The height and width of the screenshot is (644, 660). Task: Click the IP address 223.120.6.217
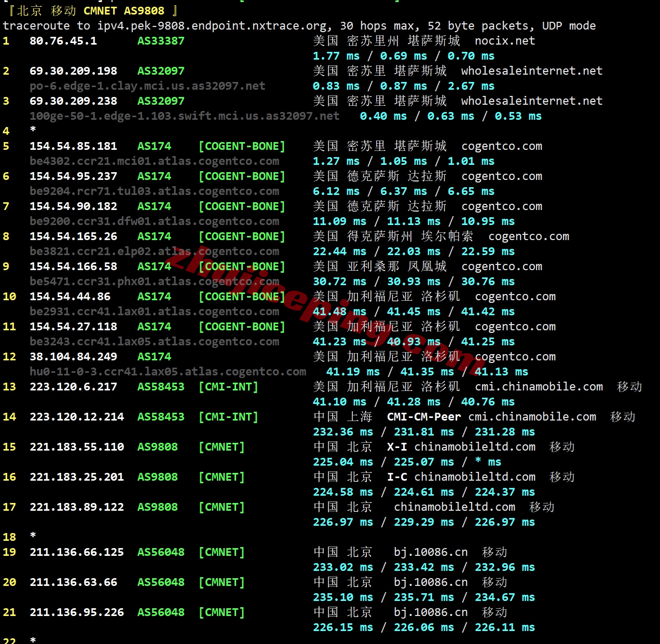(x=73, y=387)
